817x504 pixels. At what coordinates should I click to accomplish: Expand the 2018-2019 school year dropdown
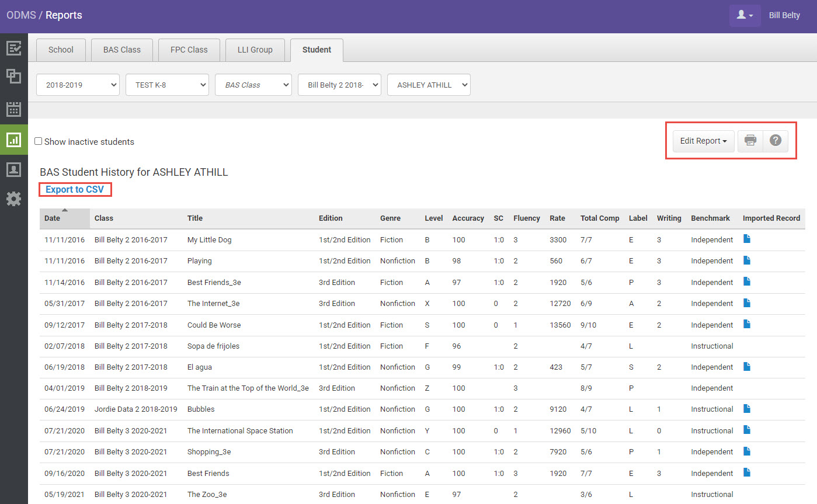[x=78, y=85]
